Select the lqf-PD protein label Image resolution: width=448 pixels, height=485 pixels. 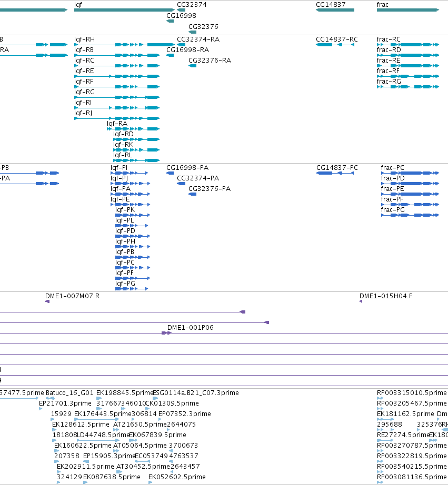[x=125, y=231]
